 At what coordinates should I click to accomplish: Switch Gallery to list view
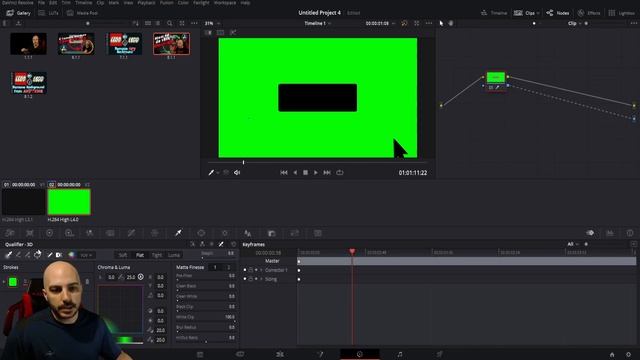pyautogui.click(x=158, y=23)
